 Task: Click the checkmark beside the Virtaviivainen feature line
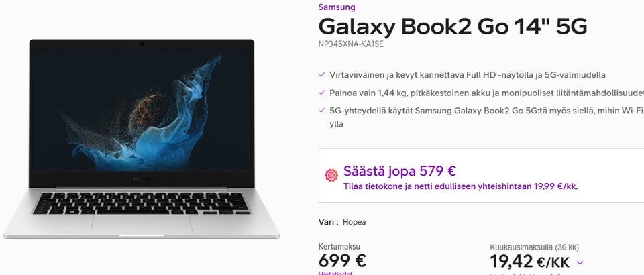pos(321,75)
